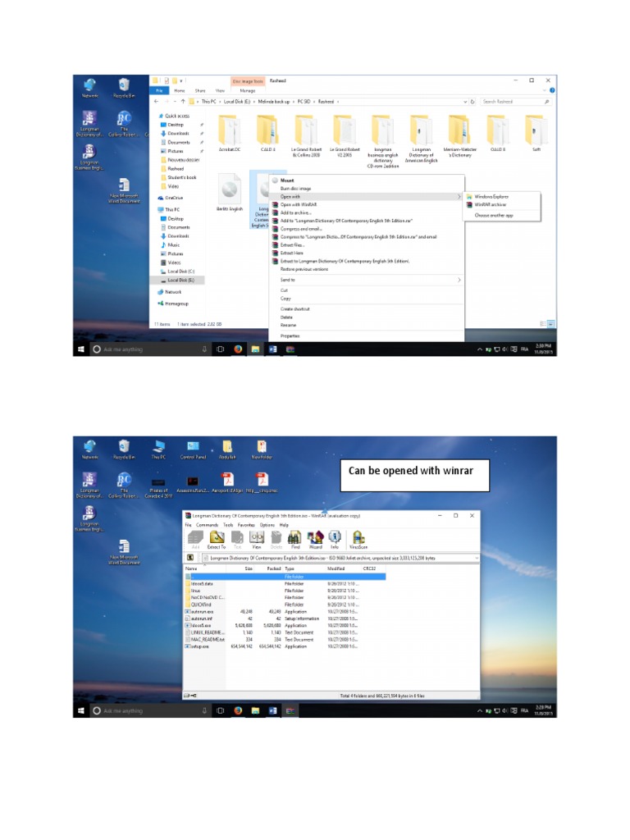Viewport: 630px width, 840px height.
Task: Expand the Send to submenu arrow
Action: [x=459, y=280]
